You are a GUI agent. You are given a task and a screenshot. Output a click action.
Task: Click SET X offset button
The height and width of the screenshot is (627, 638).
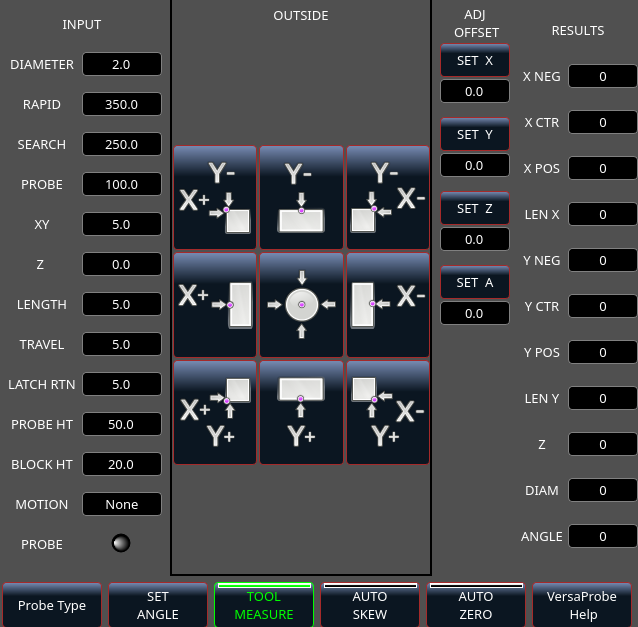pyautogui.click(x=475, y=60)
